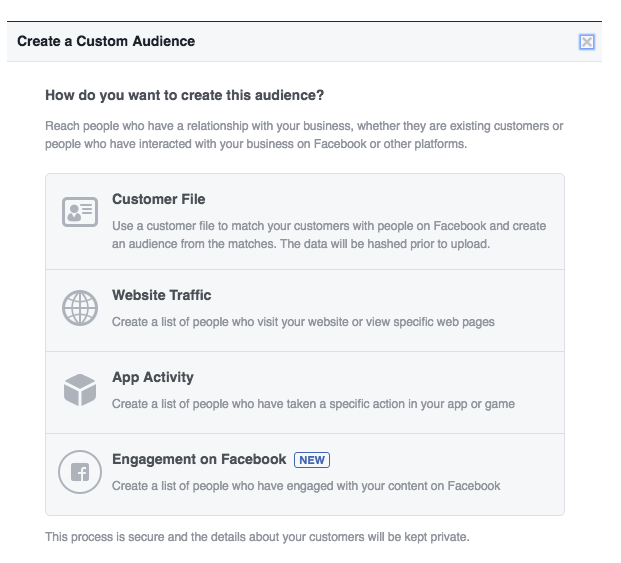Click the NEW badge beside Engagement on Facebook

(x=311, y=460)
